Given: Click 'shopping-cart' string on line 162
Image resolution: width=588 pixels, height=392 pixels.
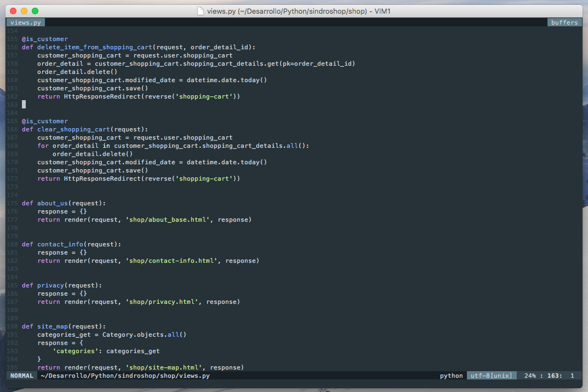Looking at the screenshot, I should 204,96.
